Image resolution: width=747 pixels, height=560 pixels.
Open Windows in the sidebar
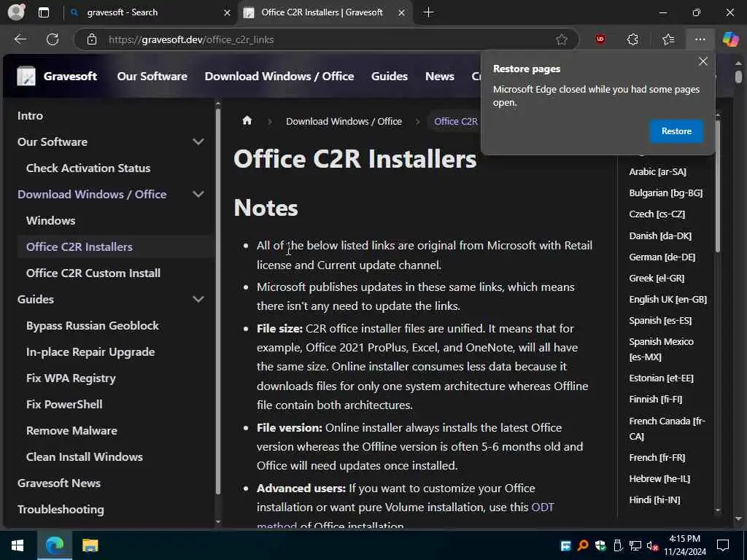pyautogui.click(x=50, y=220)
